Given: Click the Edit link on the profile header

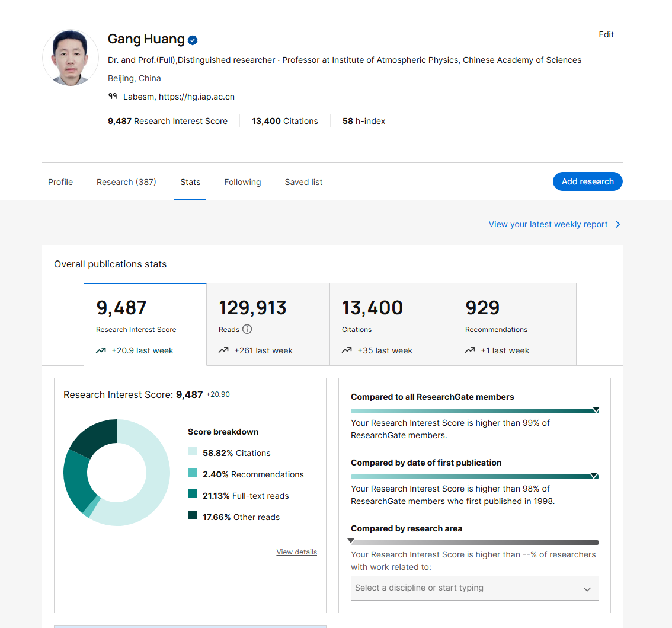Looking at the screenshot, I should pyautogui.click(x=606, y=34).
